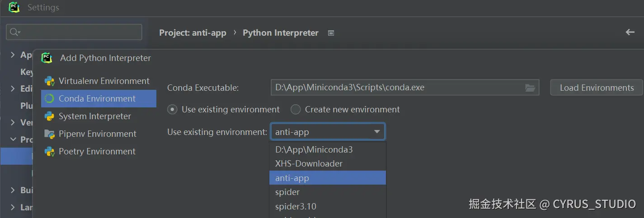Click the 'Project: anti-app' breadcrumb
Screen dimensions: 644x218
(x=193, y=33)
